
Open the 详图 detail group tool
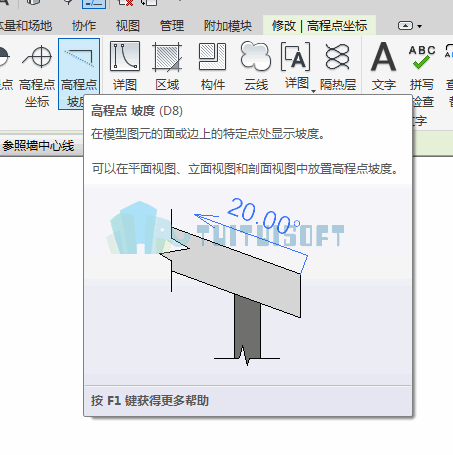296,65
